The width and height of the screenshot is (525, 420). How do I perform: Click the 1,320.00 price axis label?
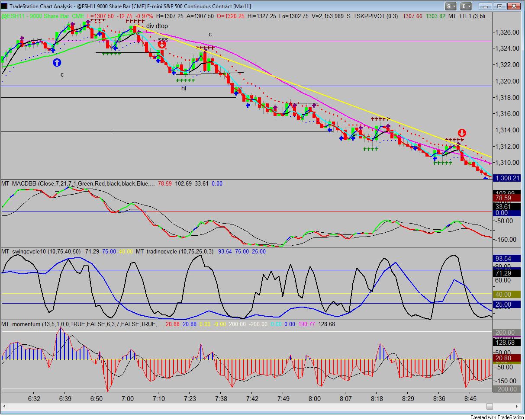click(508, 81)
